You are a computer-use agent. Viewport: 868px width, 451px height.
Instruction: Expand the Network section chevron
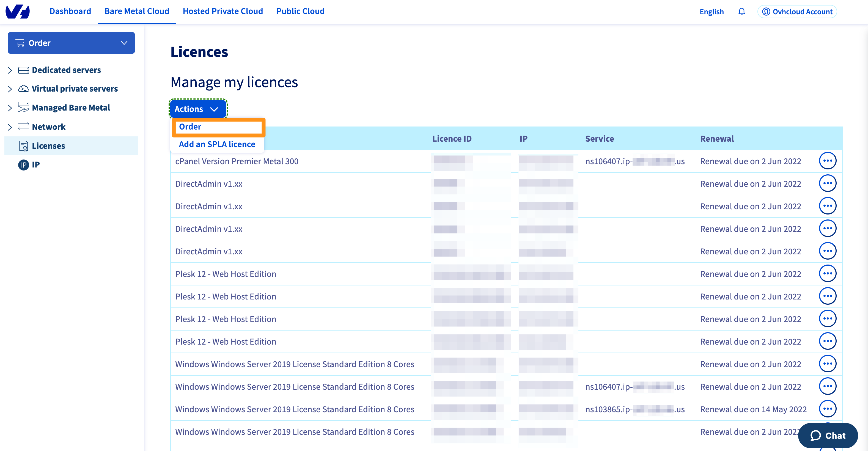pyautogui.click(x=10, y=127)
